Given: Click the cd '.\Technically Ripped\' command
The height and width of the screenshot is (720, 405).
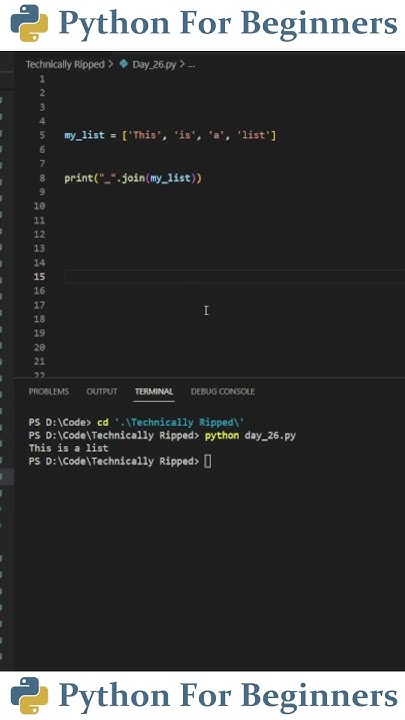Looking at the screenshot, I should pyautogui.click(x=171, y=422).
